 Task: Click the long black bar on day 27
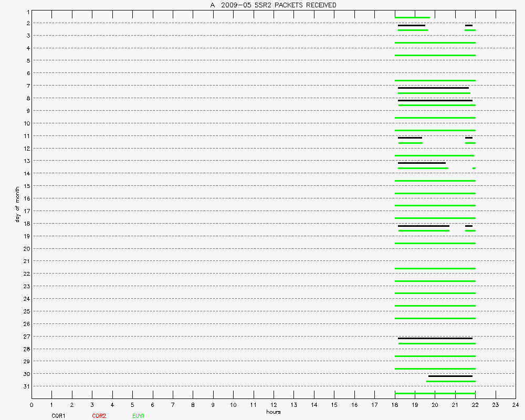coord(435,338)
